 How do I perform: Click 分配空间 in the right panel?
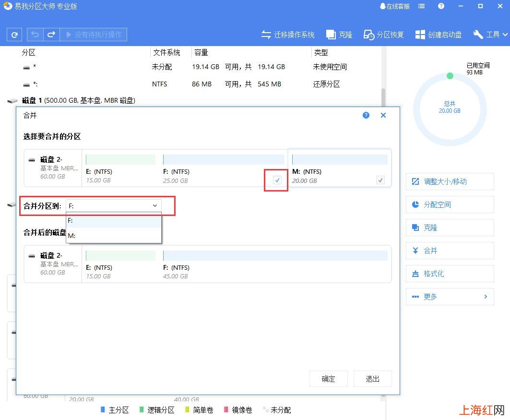[450, 204]
